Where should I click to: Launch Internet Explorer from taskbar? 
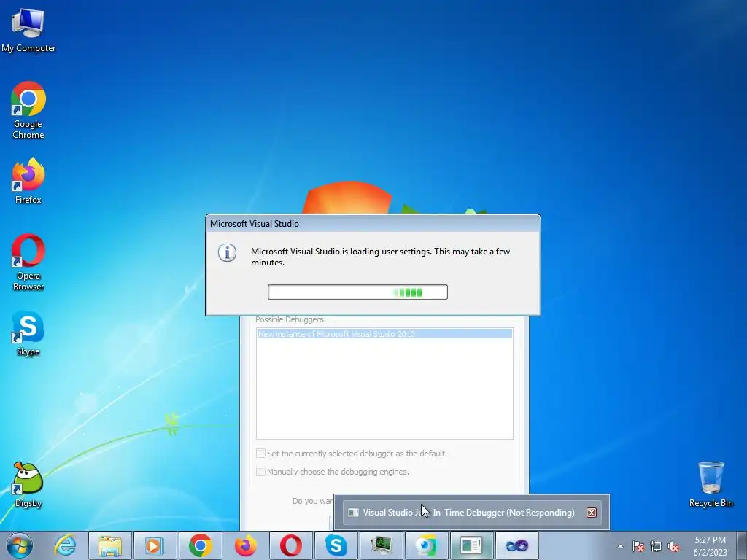tap(65, 545)
